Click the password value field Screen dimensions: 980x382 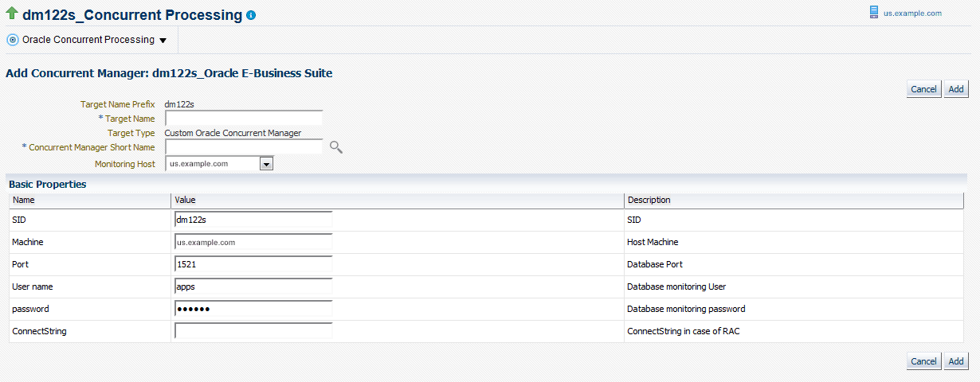[x=253, y=309]
